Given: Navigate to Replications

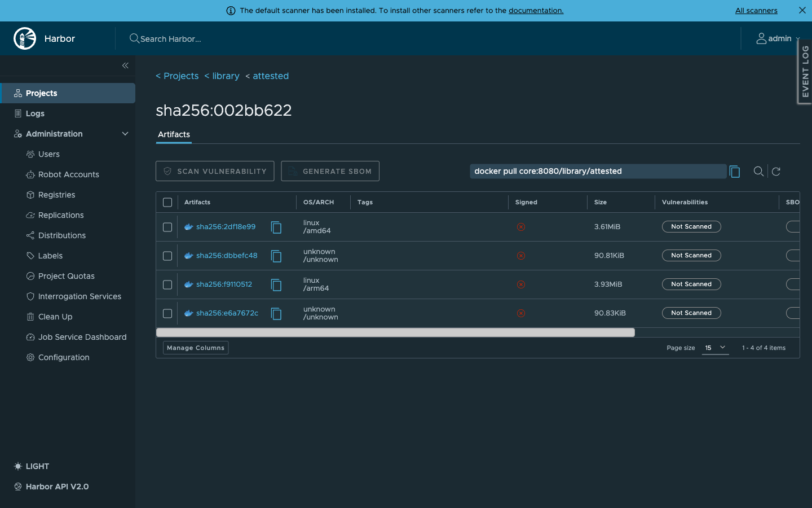Looking at the screenshot, I should (x=61, y=215).
